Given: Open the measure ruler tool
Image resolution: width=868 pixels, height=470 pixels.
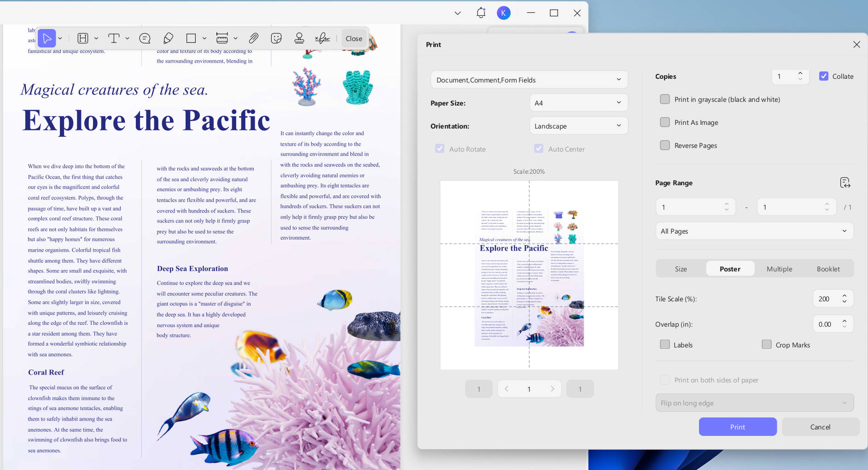Looking at the screenshot, I should 222,38.
